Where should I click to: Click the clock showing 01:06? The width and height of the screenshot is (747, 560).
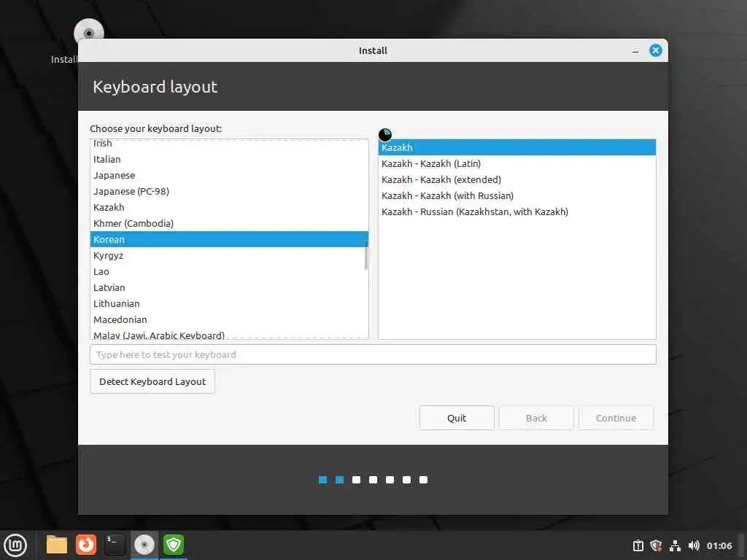click(719, 545)
